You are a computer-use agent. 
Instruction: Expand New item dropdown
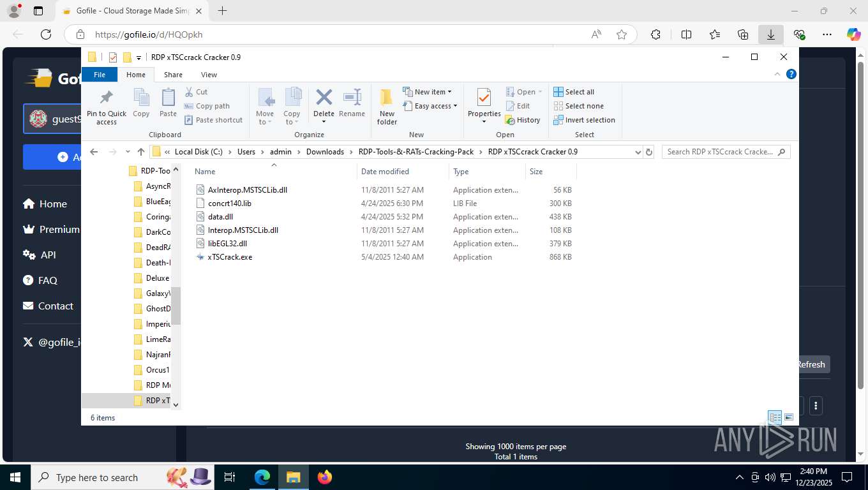[427, 92]
